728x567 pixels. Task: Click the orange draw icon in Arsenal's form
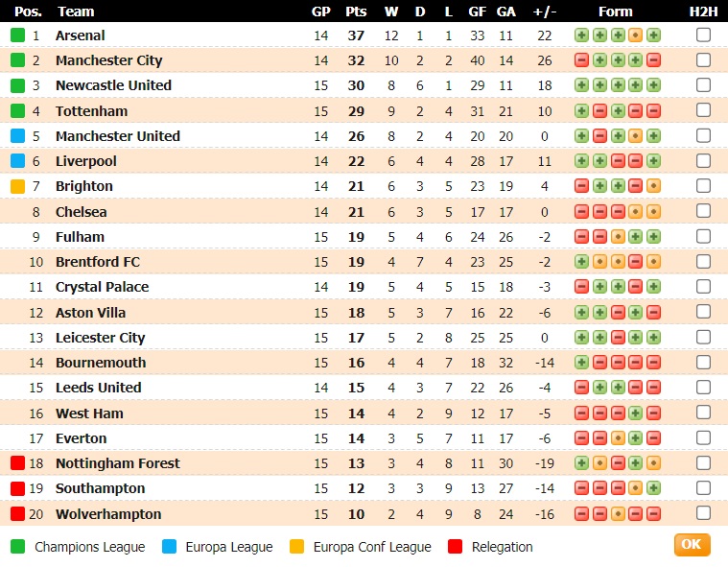pos(635,35)
